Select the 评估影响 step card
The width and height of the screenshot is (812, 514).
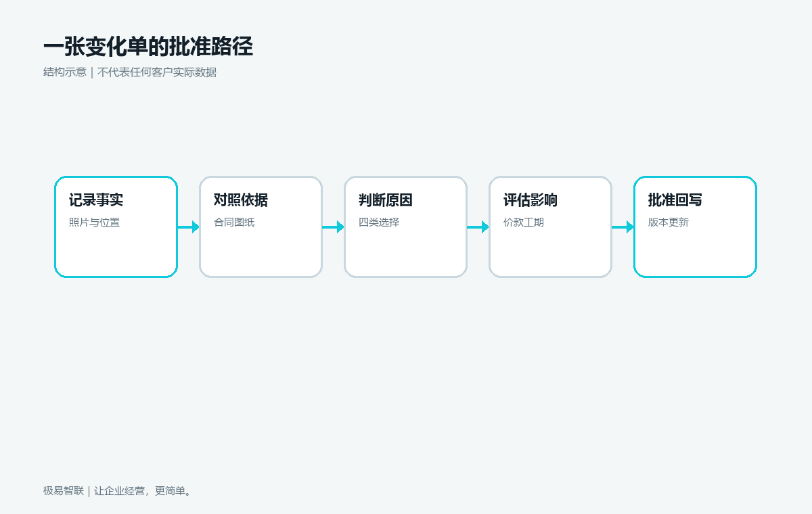click(x=550, y=227)
